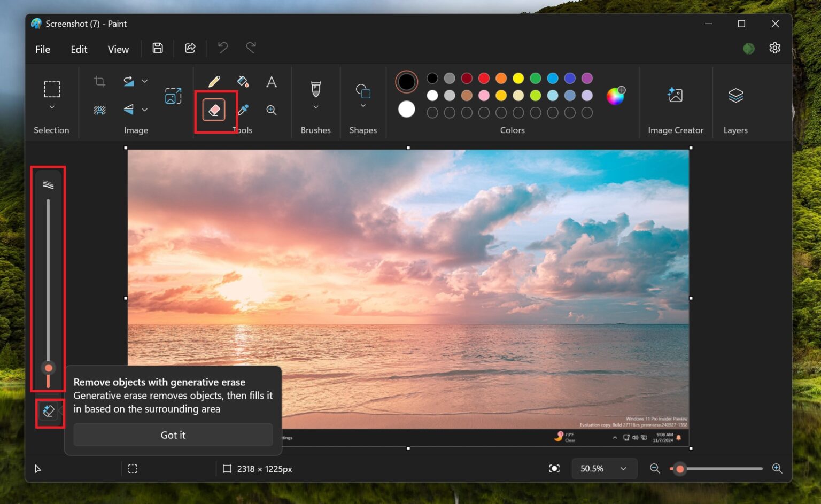Enable generative erase

coord(48,412)
